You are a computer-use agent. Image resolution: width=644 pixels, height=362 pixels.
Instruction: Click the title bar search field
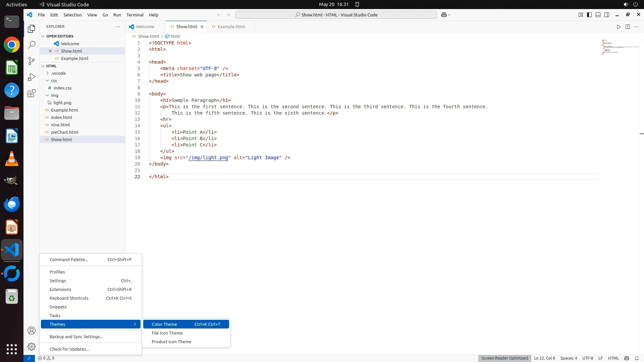336,15
